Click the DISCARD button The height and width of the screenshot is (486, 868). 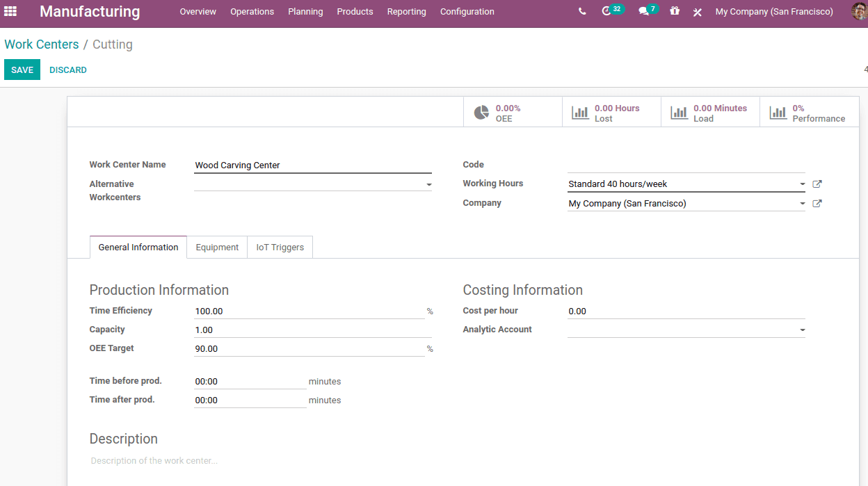pos(68,70)
